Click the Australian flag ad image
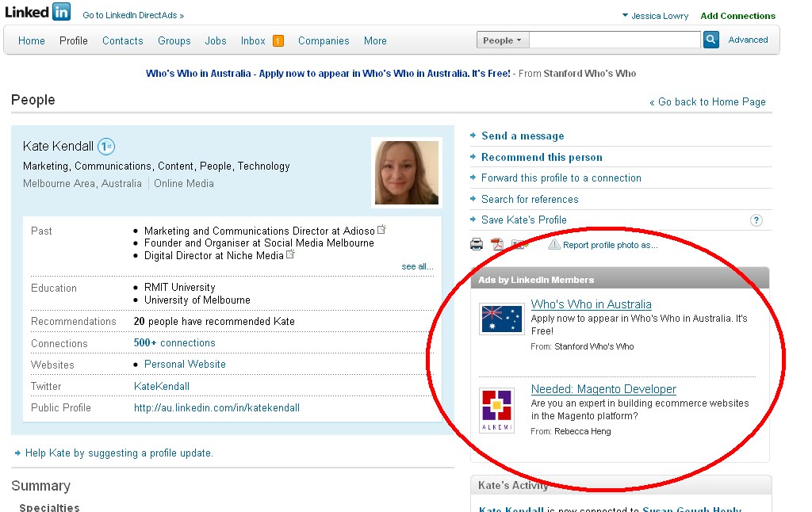The height and width of the screenshot is (512, 812). coord(502,319)
